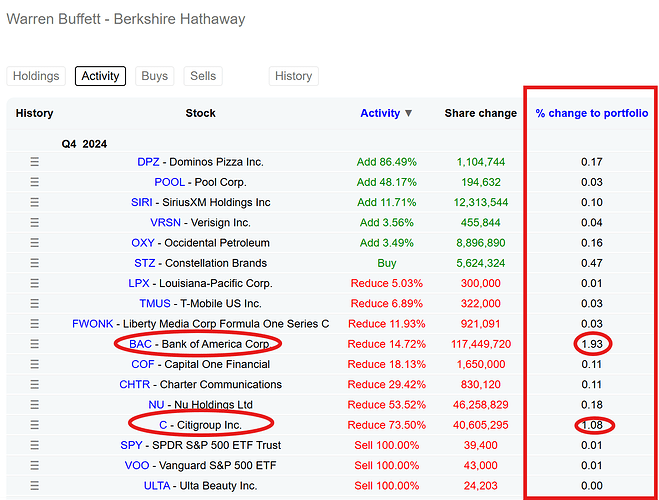Image resolution: width=659 pixels, height=500 pixels.
Task: Click portfolio change value 0.00 for ULTA
Action: point(592,486)
